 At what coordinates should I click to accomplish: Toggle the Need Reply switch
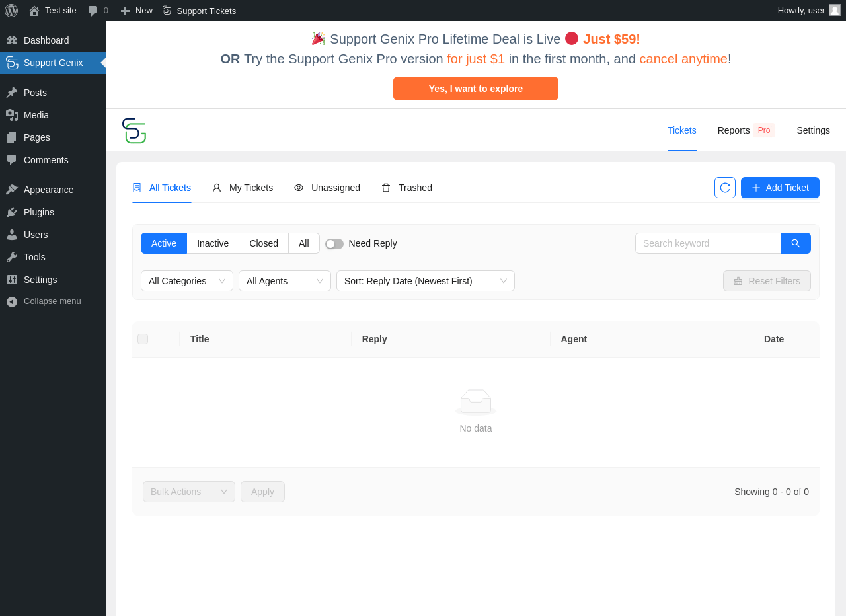pyautogui.click(x=334, y=244)
